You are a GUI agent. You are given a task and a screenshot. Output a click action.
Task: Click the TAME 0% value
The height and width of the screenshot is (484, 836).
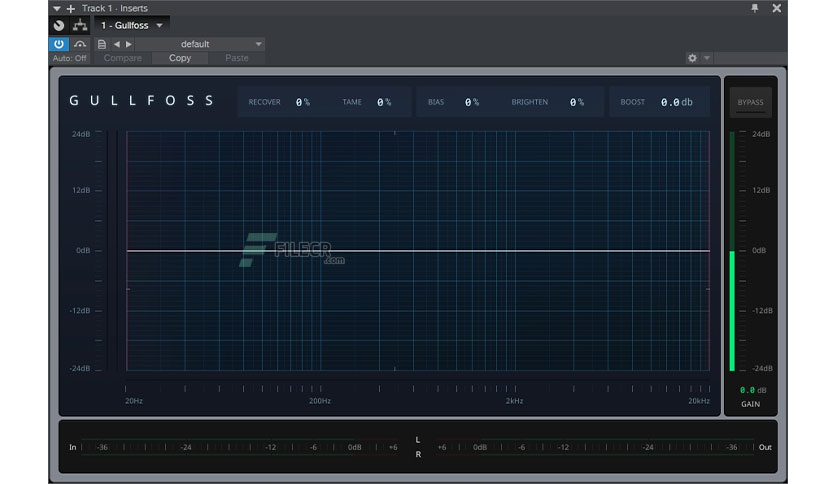(x=384, y=102)
